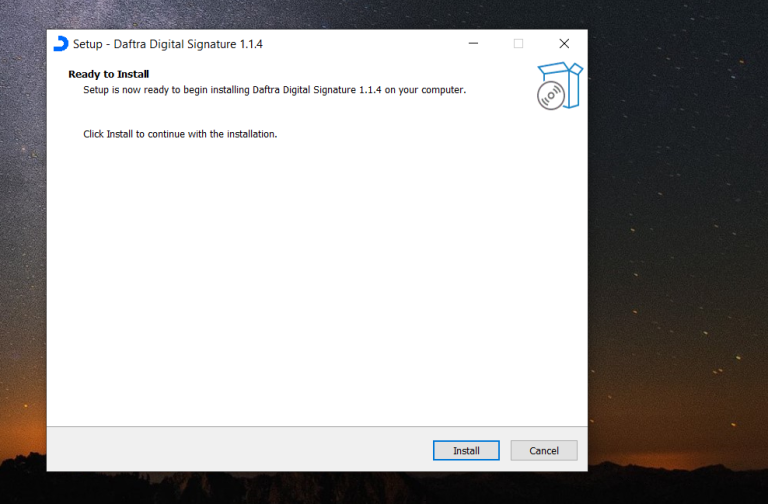Click the version number 1.1.4 in title
The image size is (768, 504).
pos(246,44)
